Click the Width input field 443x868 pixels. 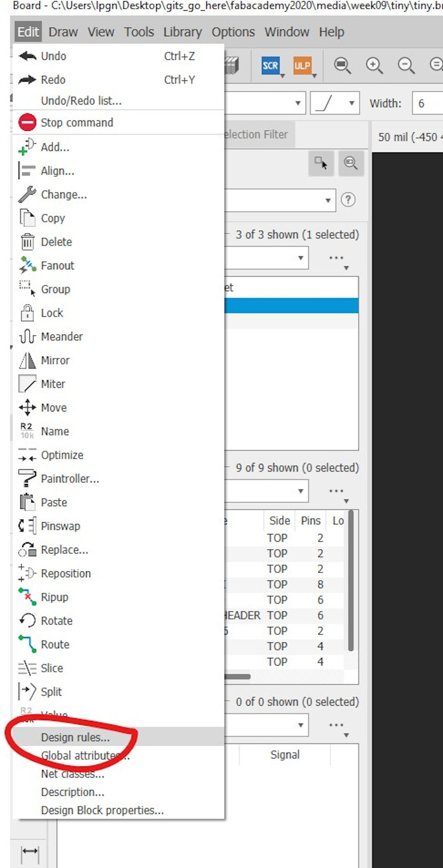(427, 103)
